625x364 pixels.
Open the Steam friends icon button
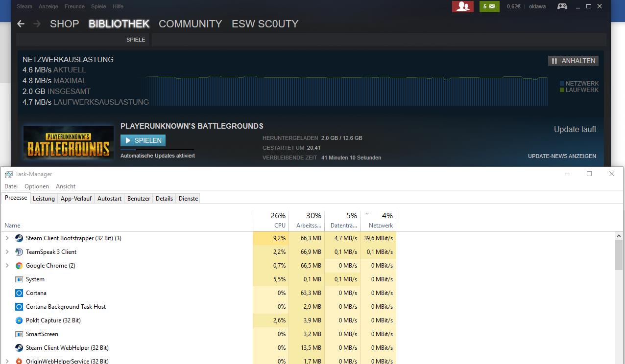(x=463, y=6)
